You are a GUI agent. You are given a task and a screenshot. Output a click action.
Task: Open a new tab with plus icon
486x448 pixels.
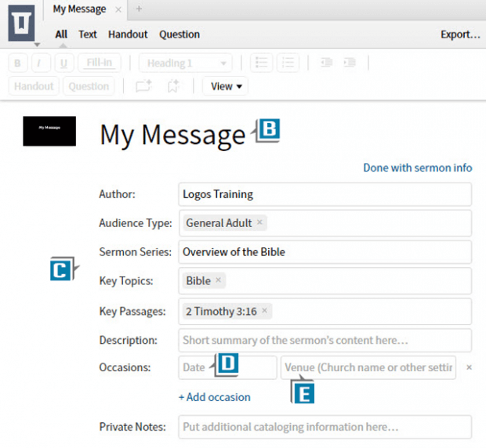click(140, 9)
